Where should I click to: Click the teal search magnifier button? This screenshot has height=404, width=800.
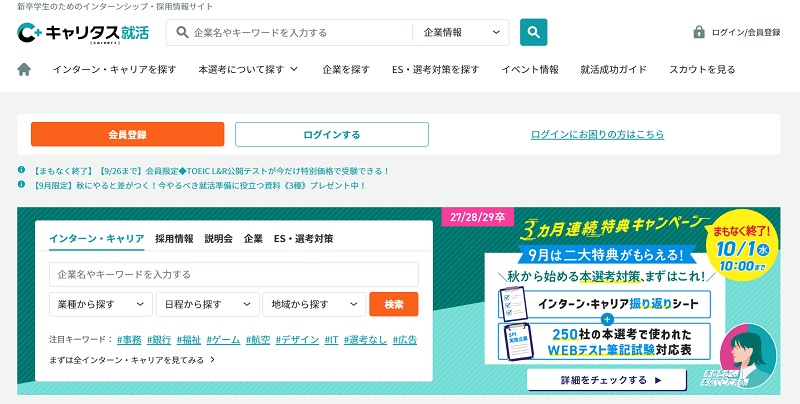[534, 32]
